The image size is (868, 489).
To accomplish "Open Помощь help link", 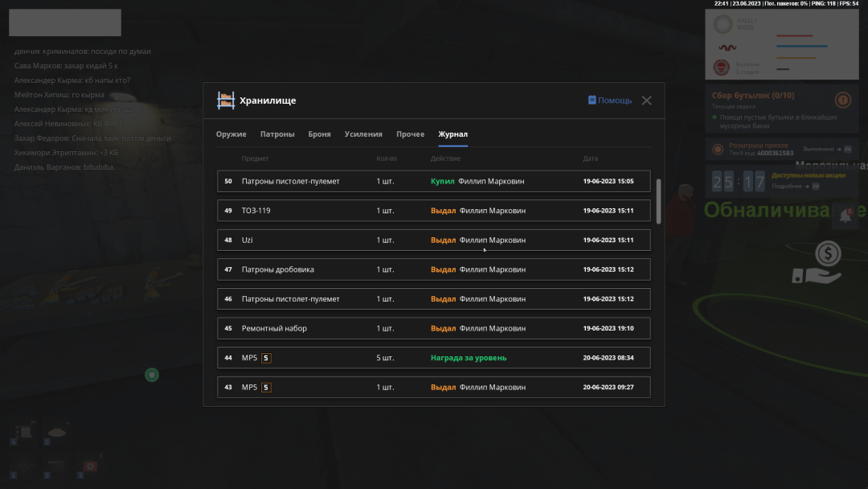I will 609,101.
